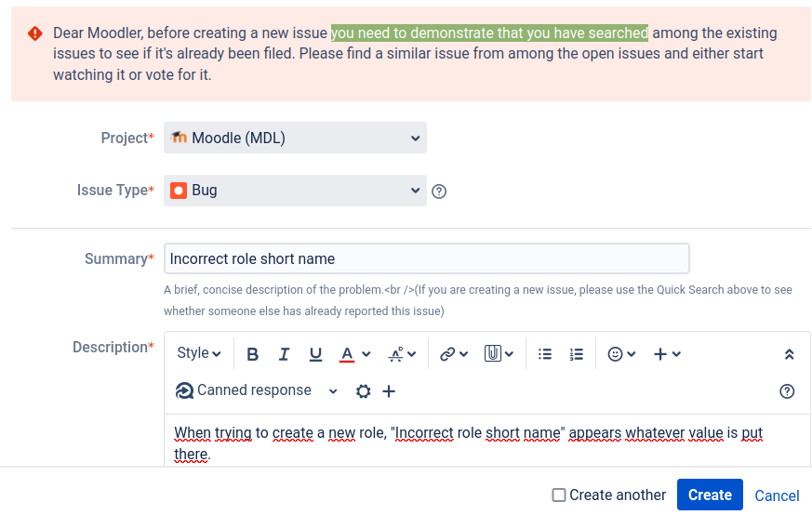Open the emoji smiley picker
This screenshot has height=515, width=812.
(621, 354)
